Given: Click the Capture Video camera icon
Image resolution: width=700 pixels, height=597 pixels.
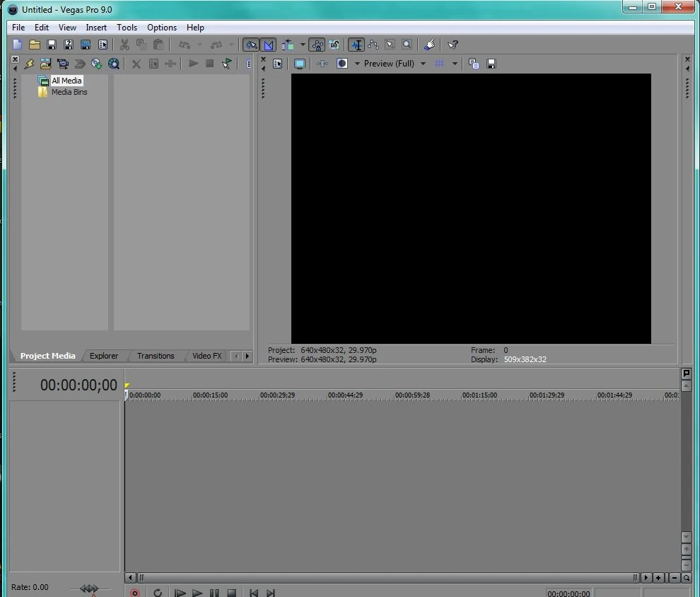Looking at the screenshot, I should pyautogui.click(x=63, y=64).
